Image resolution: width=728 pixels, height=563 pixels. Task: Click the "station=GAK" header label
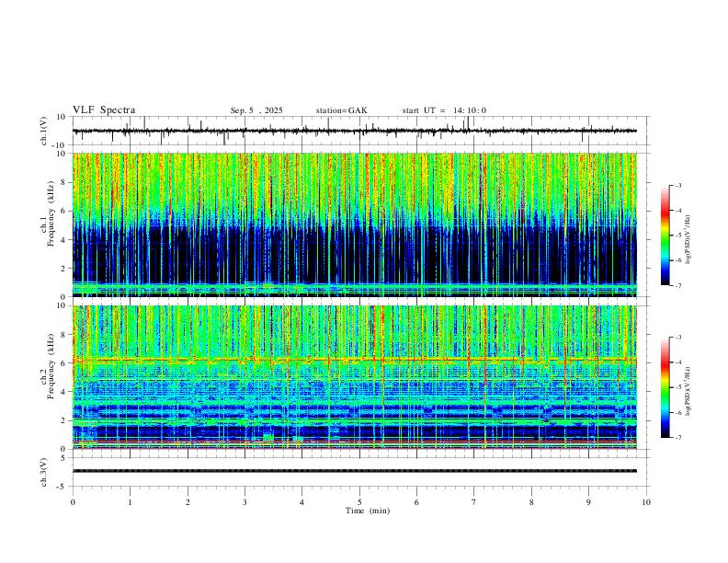click(x=341, y=110)
